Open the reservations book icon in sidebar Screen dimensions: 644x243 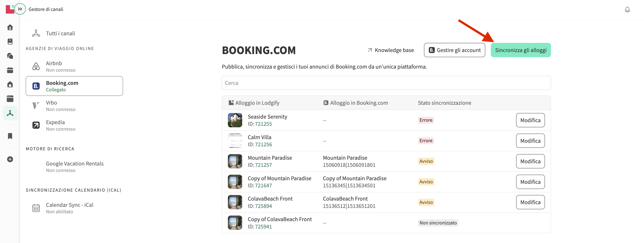click(10, 42)
